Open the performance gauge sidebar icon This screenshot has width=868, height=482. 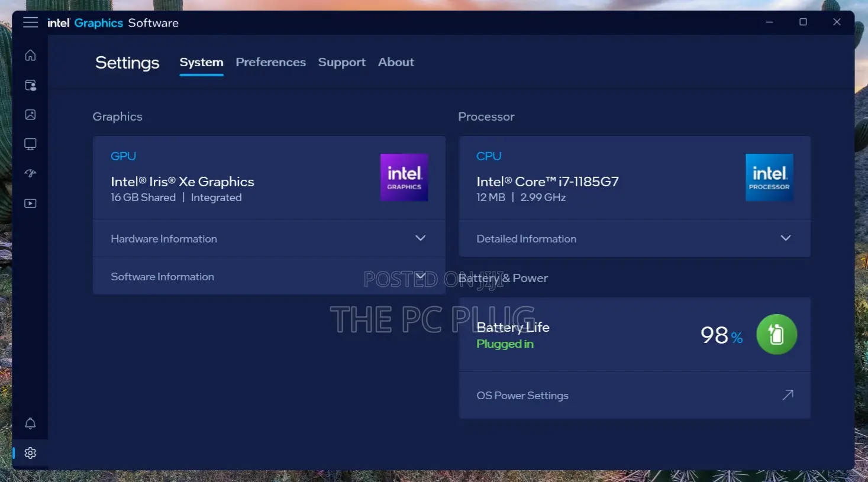pyautogui.click(x=30, y=173)
